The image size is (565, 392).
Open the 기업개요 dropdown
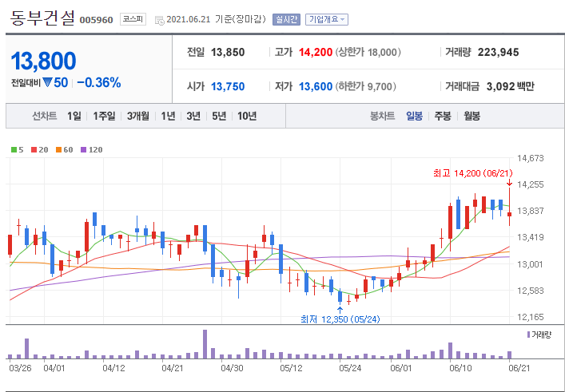[327, 19]
